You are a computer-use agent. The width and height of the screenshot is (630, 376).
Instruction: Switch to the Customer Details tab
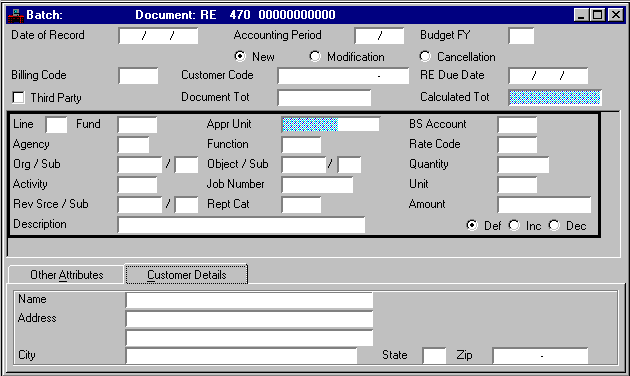click(x=186, y=274)
